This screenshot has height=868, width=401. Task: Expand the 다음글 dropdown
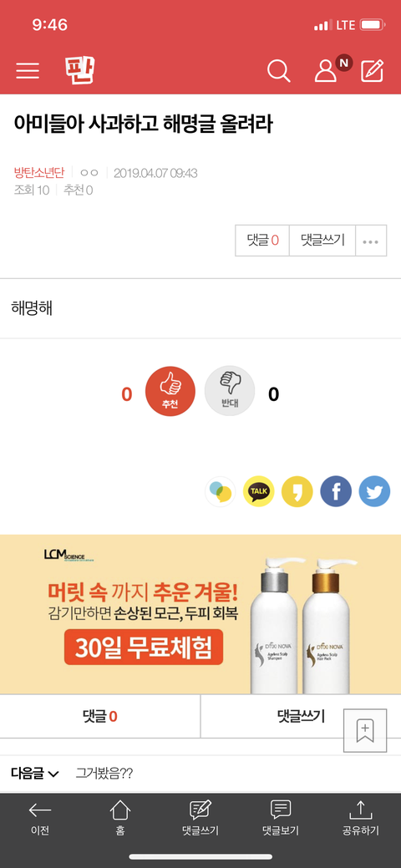pos(35,774)
